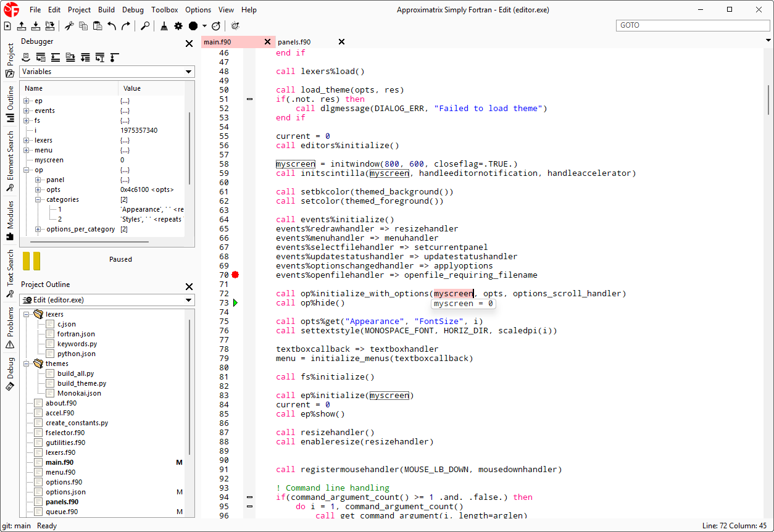The width and height of the screenshot is (774, 532).
Task: Toggle breakpoint marker on line 70
Action: pyautogui.click(x=235, y=275)
